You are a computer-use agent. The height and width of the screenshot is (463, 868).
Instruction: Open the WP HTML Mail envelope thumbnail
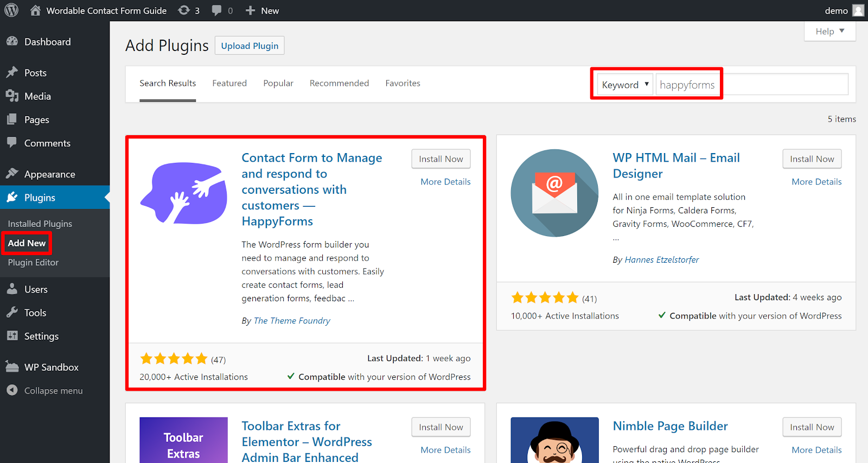(554, 193)
